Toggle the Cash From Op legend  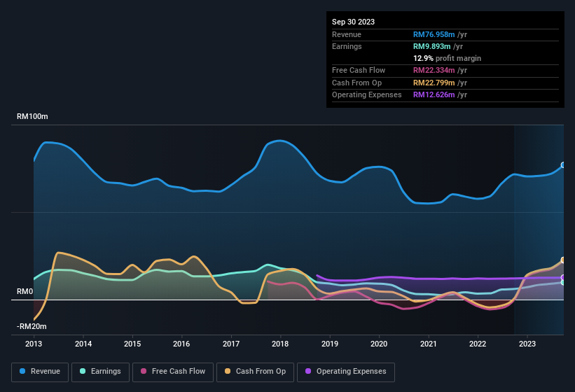coord(255,371)
